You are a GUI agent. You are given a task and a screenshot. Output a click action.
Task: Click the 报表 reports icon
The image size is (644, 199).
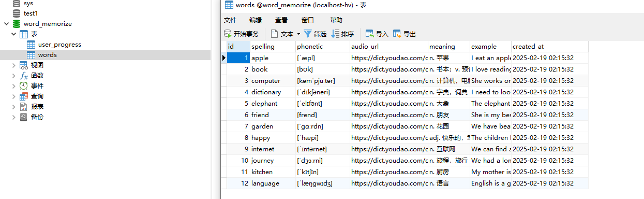click(24, 107)
